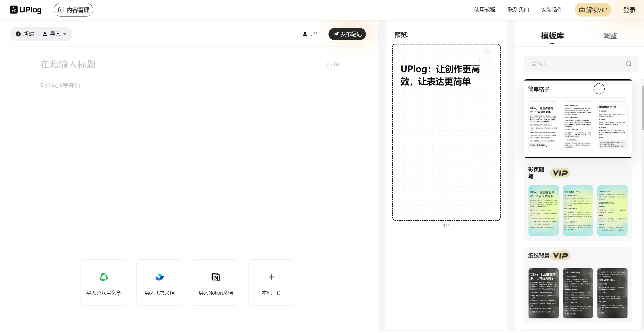644x333 pixels.
Task: Select the Notion document import icon
Action: point(215,277)
